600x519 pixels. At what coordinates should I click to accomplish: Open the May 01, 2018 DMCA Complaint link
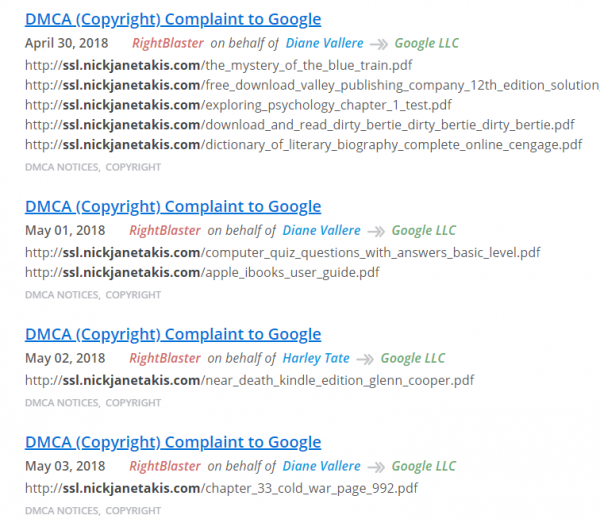click(173, 207)
